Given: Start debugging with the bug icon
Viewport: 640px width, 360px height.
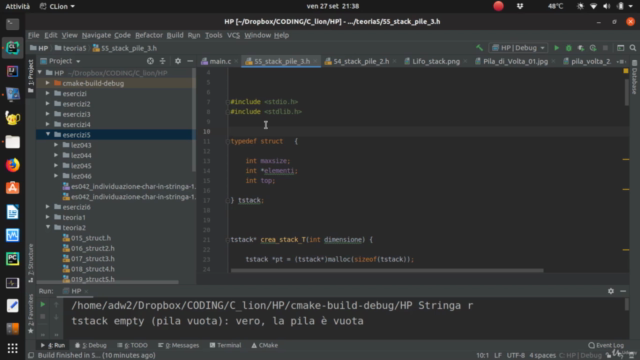Looking at the screenshot, I should [x=569, y=48].
